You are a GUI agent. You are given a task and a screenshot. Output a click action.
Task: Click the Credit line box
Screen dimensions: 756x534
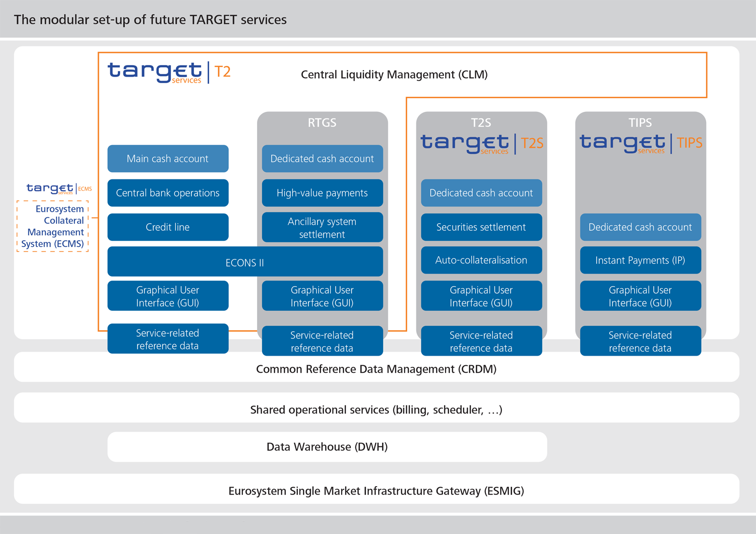pos(168,227)
